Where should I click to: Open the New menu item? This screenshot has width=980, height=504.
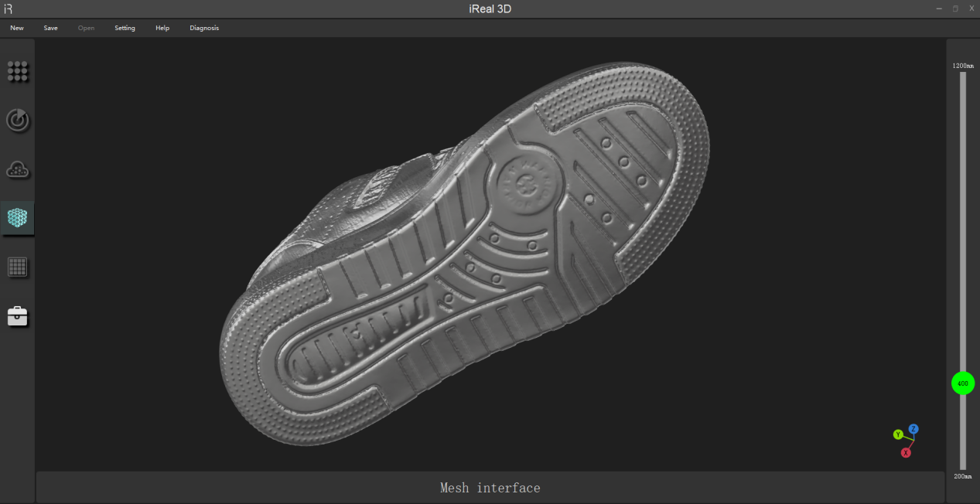17,28
